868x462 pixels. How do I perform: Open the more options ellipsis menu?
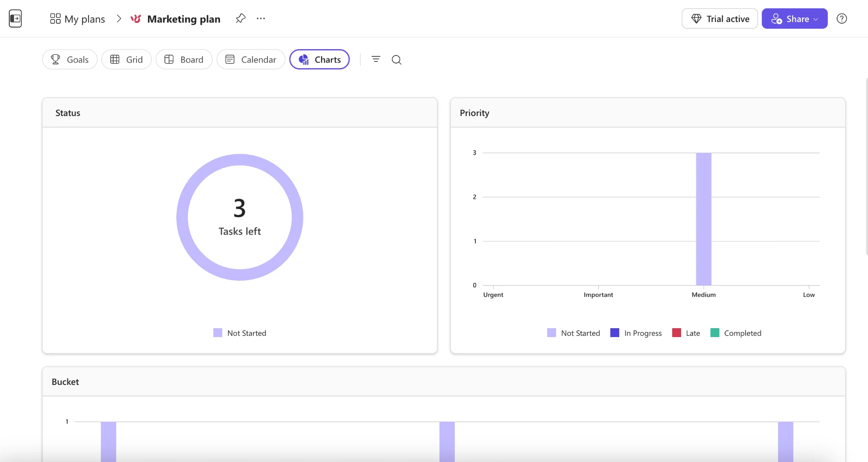pos(261,18)
